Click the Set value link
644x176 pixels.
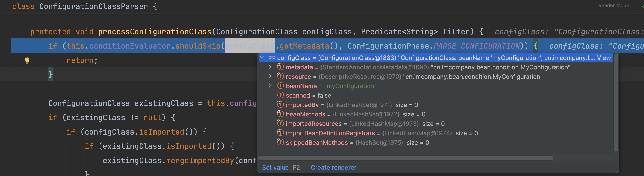275,168
